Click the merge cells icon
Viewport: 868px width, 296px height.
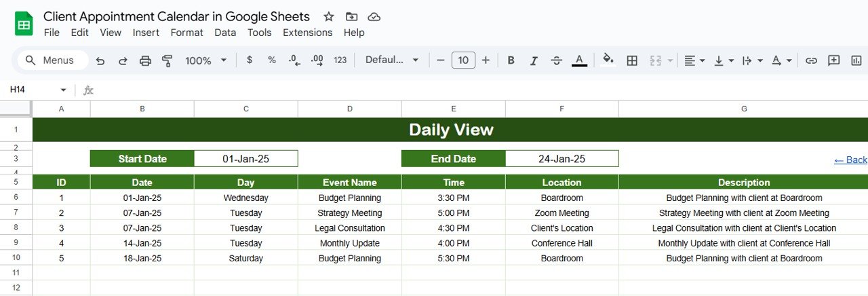(655, 60)
